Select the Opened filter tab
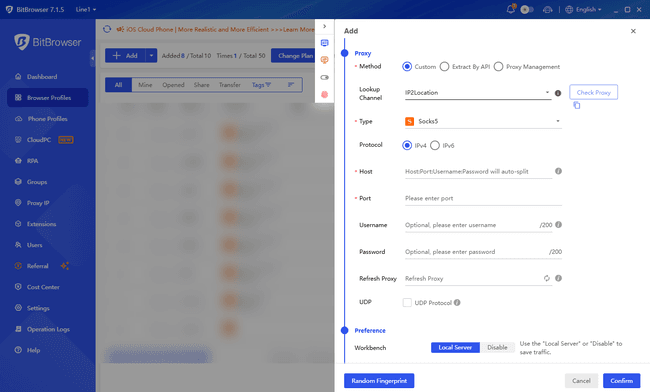 (173, 85)
